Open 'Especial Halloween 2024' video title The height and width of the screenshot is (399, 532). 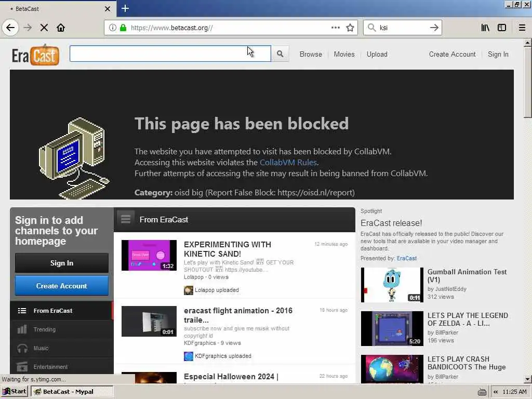(231, 377)
